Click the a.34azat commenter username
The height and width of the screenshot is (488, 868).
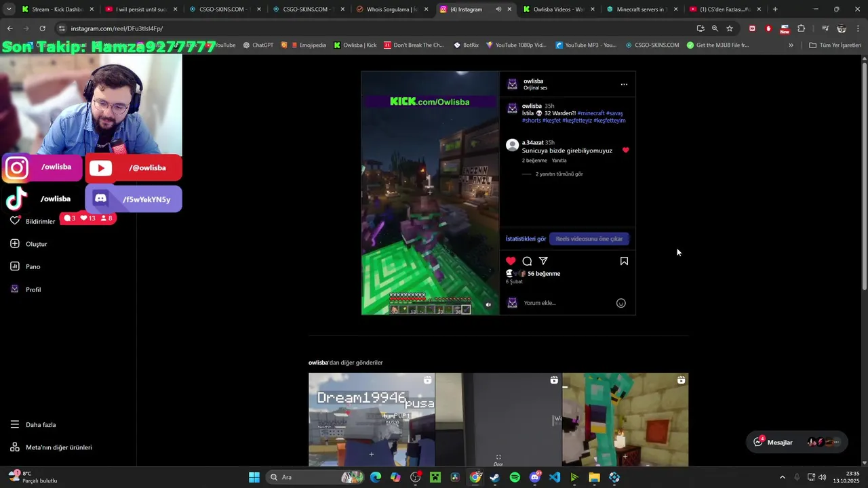533,143
